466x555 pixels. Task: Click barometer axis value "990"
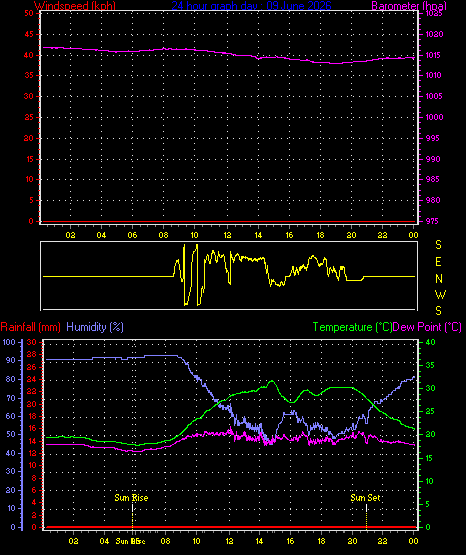pos(433,159)
